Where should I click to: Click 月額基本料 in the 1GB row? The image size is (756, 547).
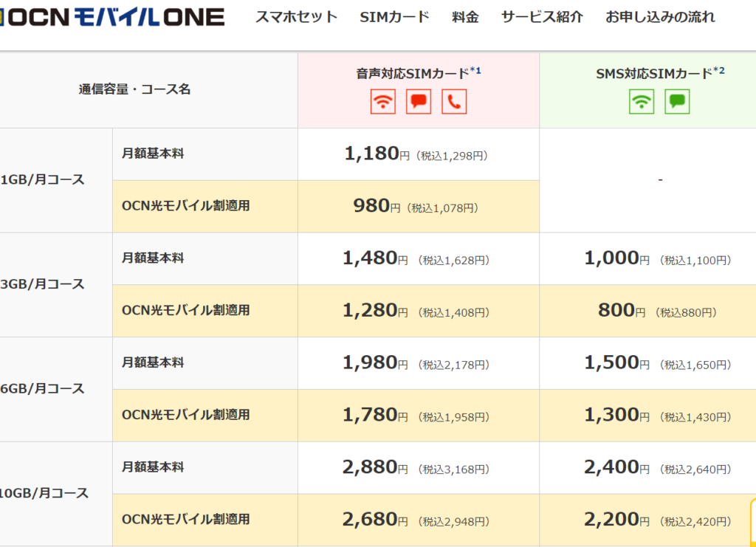(153, 154)
